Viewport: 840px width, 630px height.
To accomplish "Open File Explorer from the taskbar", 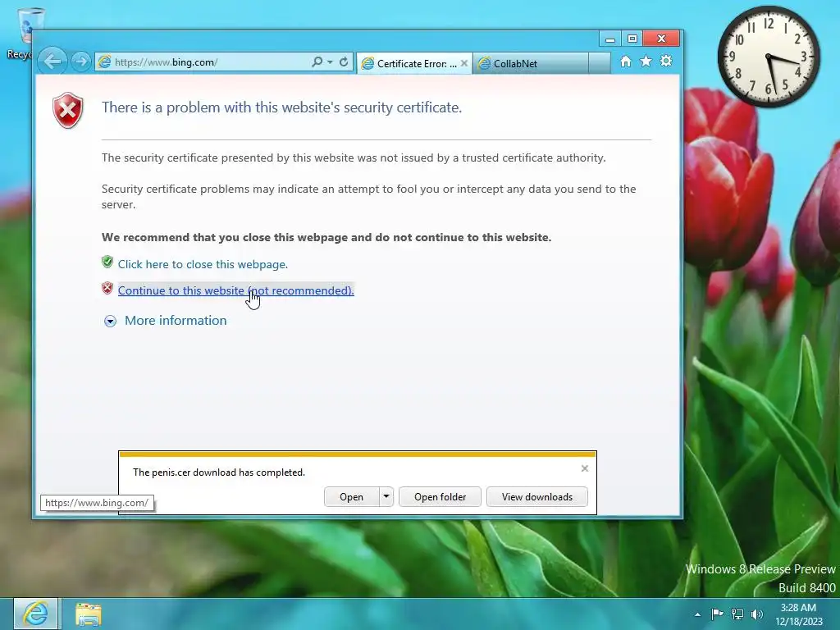I will point(89,614).
